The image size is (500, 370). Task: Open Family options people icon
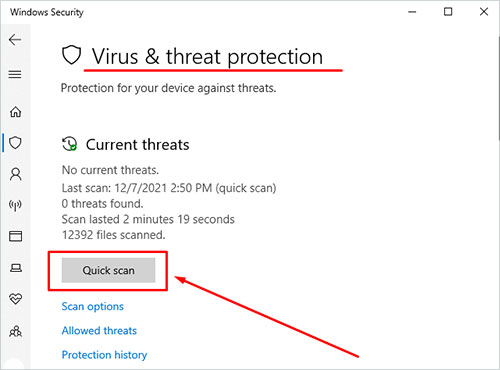16,331
